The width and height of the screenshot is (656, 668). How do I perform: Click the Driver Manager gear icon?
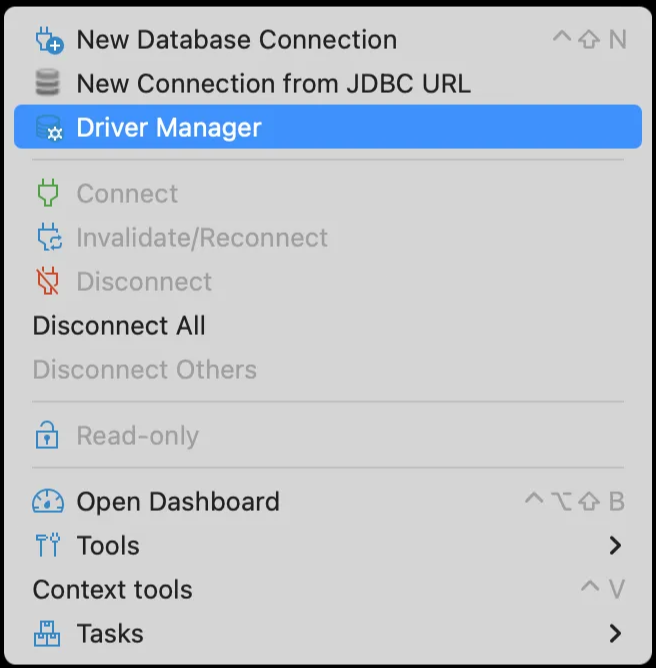point(48,128)
